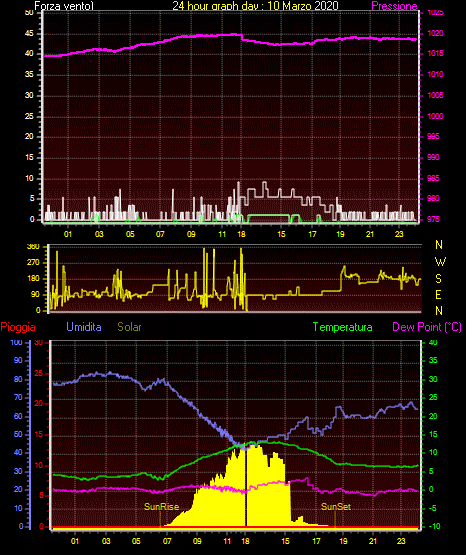This screenshot has height=555, width=466.
Task: Click the magenta 'Pressione' label
Action: tap(394, 6)
